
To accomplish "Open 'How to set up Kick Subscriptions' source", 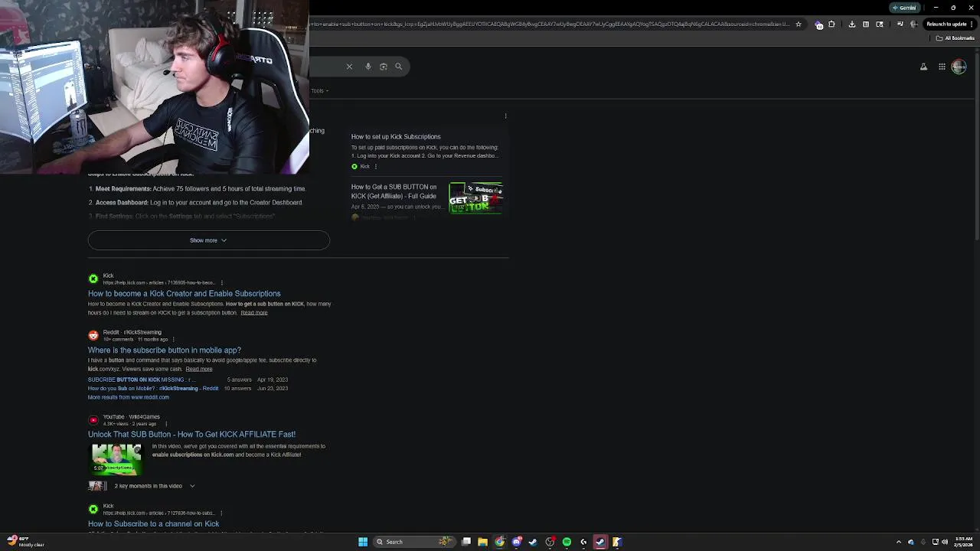I will pyautogui.click(x=396, y=137).
